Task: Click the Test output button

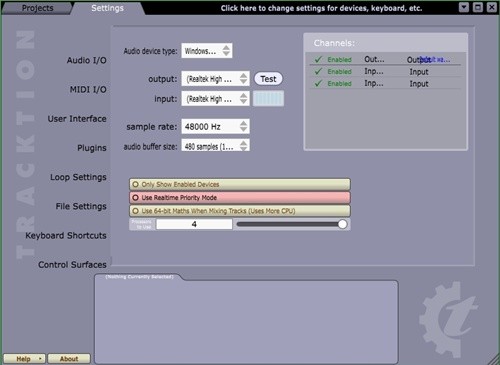Action: [x=268, y=79]
